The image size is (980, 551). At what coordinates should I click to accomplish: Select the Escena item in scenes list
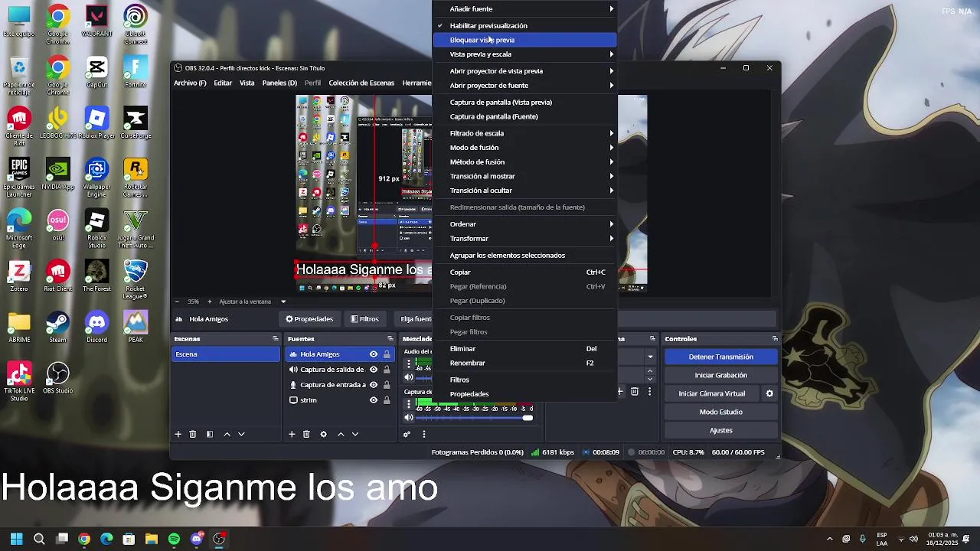[226, 354]
